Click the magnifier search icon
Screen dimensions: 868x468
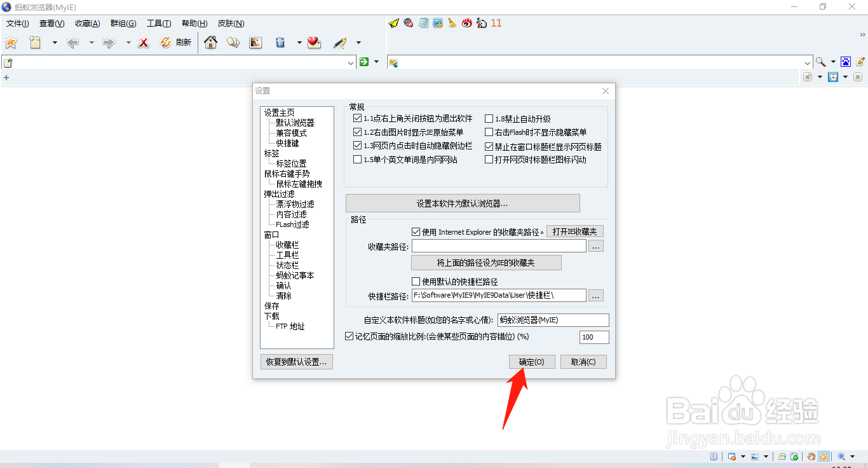click(821, 62)
